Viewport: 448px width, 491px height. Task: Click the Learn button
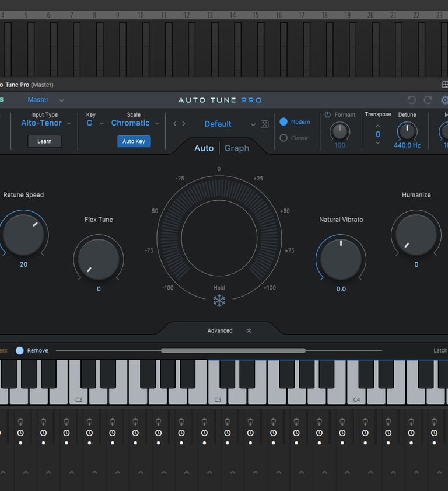(44, 141)
